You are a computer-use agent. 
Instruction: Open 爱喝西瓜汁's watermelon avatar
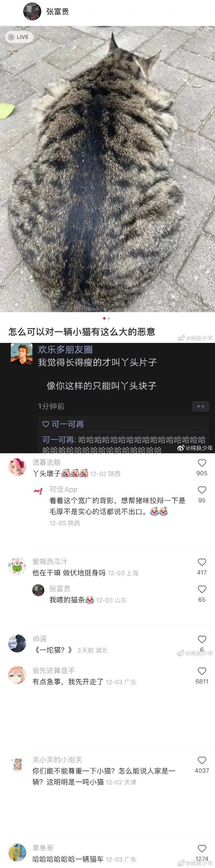tap(17, 566)
